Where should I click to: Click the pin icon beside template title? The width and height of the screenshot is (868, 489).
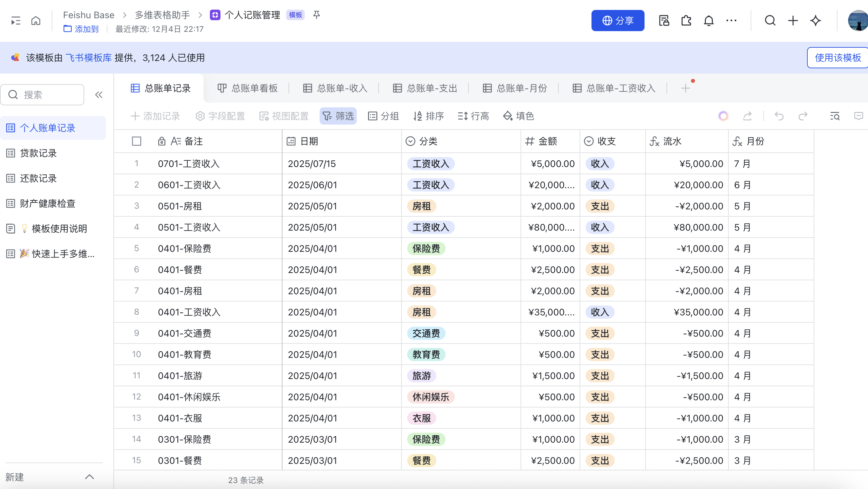click(x=316, y=15)
